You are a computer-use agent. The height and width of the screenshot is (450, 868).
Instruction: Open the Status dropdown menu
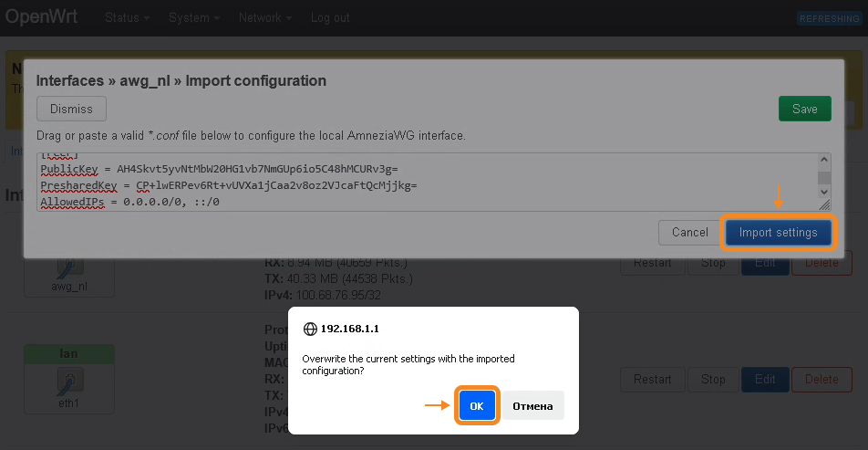coord(127,18)
